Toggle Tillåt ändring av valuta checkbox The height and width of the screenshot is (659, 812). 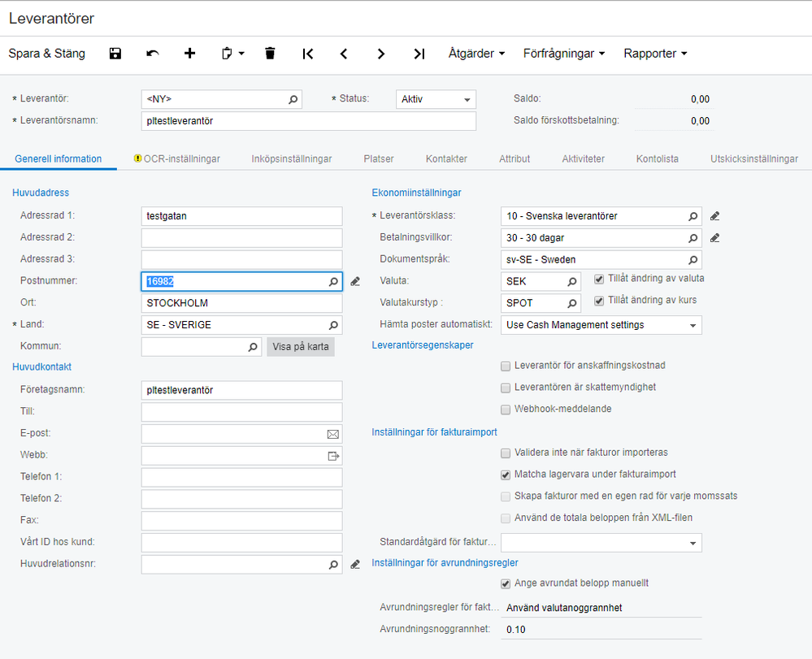click(600, 279)
